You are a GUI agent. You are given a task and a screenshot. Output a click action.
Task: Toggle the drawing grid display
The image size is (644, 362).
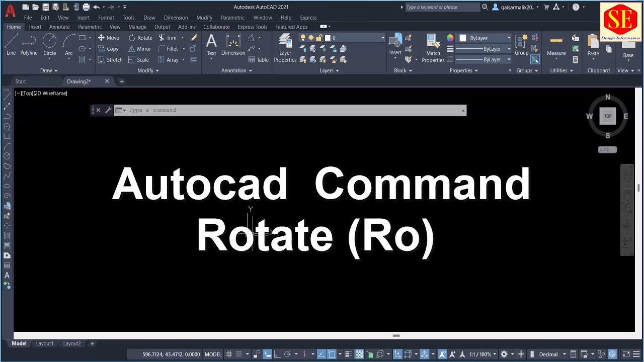pyautogui.click(x=229, y=354)
